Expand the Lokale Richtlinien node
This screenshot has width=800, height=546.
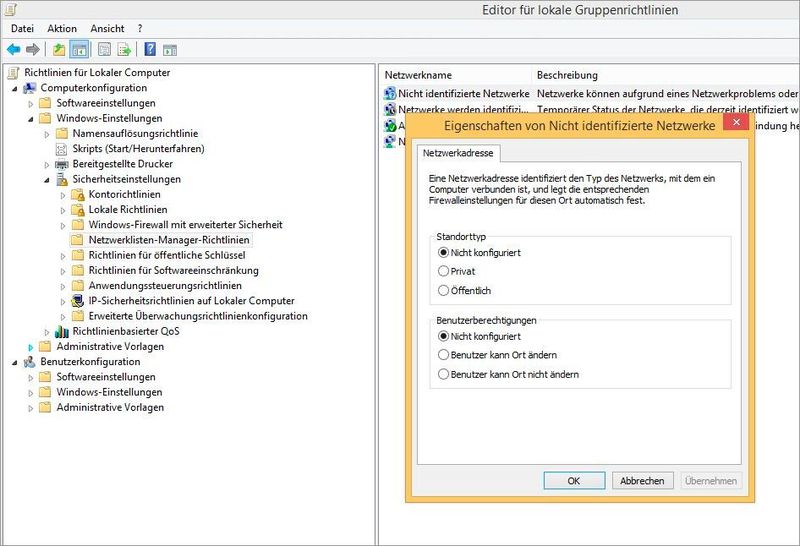tap(63, 211)
